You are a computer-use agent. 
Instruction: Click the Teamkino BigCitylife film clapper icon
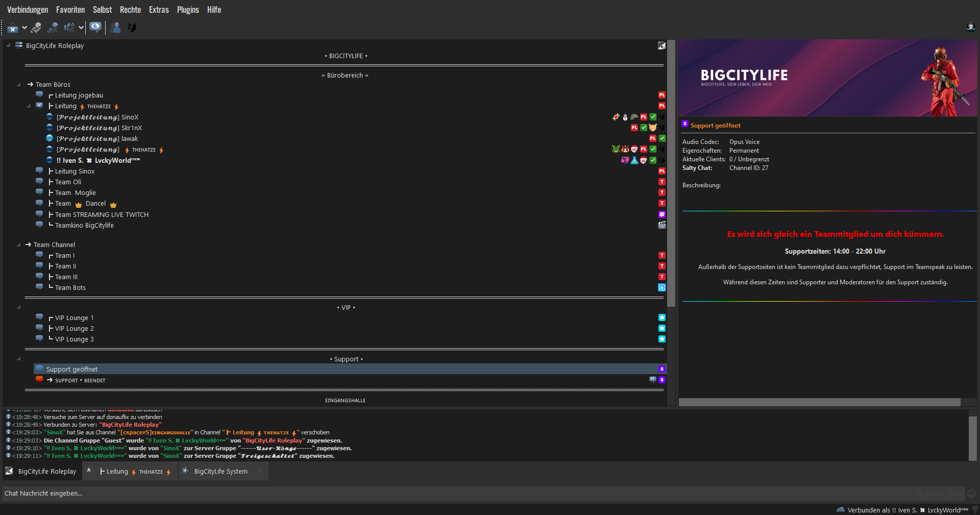tap(662, 225)
